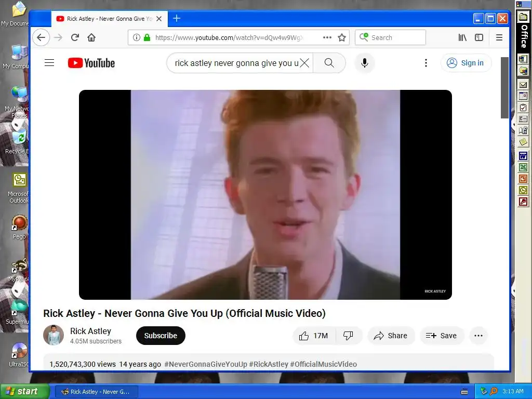Start voice search with the microphone
The height and width of the screenshot is (399, 532).
click(x=364, y=63)
